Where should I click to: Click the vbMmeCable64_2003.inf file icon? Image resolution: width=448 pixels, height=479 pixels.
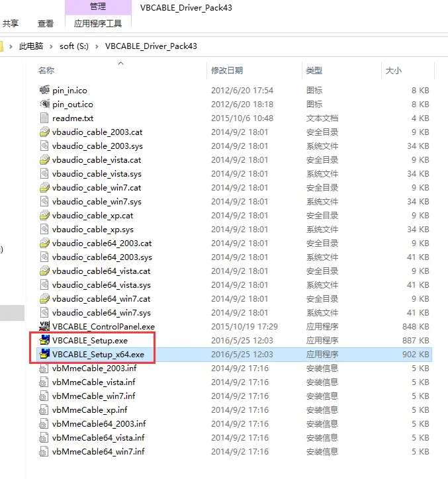44,423
